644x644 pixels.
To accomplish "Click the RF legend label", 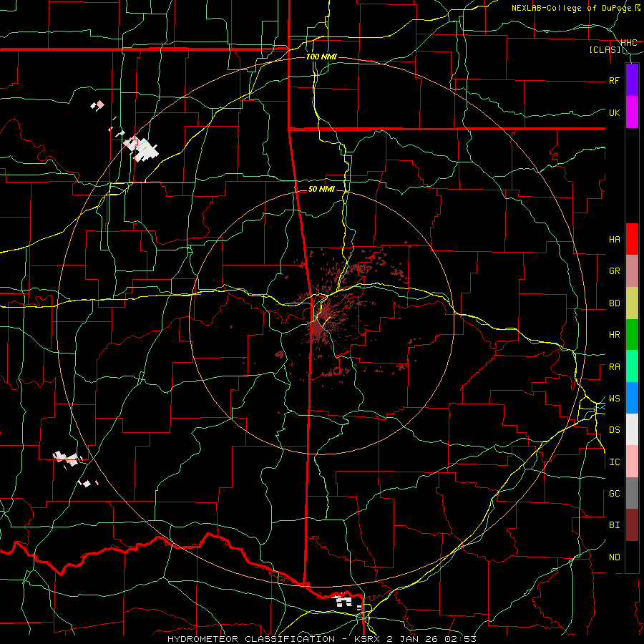I will (x=614, y=80).
